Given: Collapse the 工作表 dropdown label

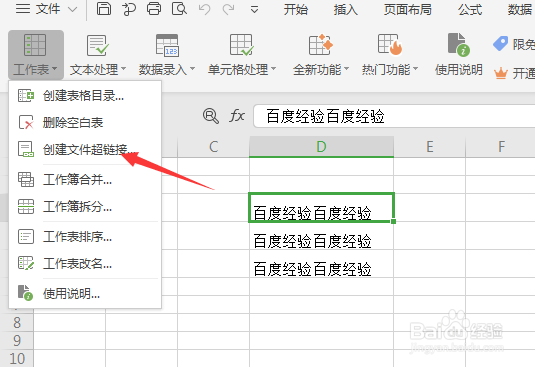Looking at the screenshot, I should (35, 70).
